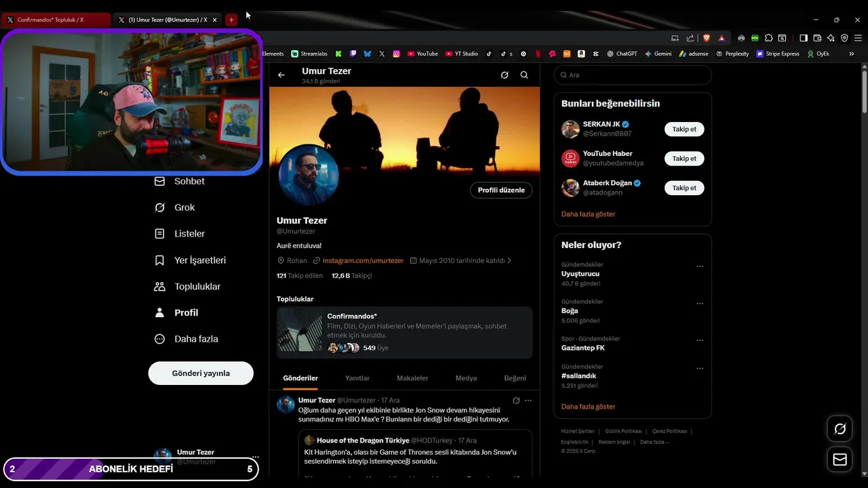Open browser extensions puzzle icon

pyautogui.click(x=768, y=38)
